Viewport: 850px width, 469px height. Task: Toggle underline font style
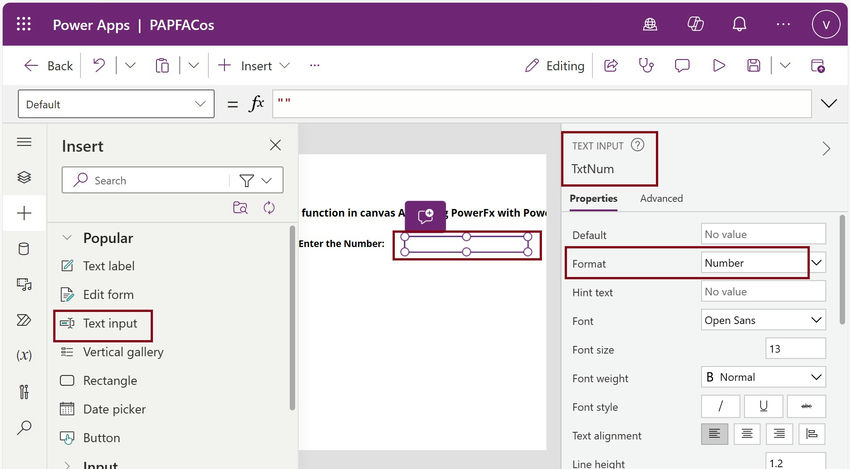(x=763, y=406)
